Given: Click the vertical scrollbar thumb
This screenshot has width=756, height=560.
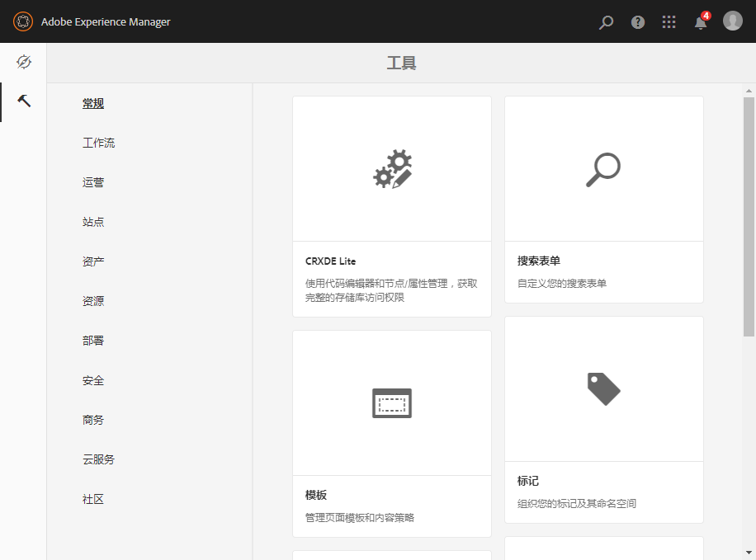Looking at the screenshot, I should (749, 217).
